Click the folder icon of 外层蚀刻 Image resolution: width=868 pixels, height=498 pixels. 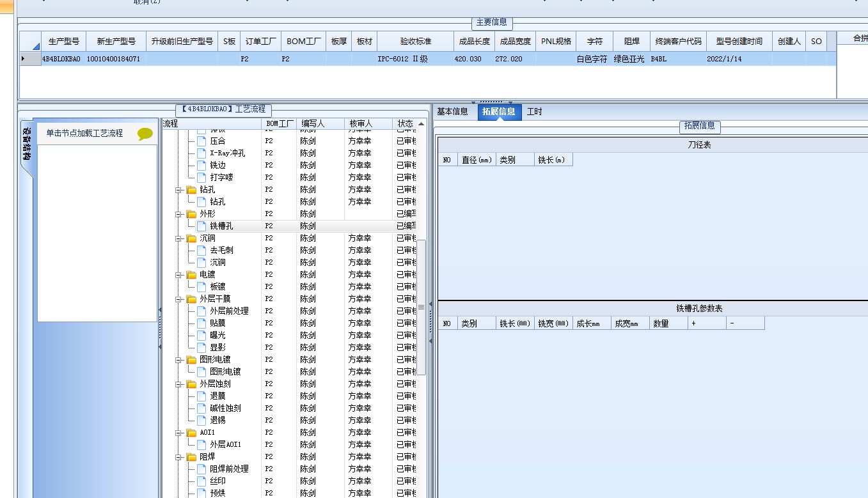click(x=191, y=384)
